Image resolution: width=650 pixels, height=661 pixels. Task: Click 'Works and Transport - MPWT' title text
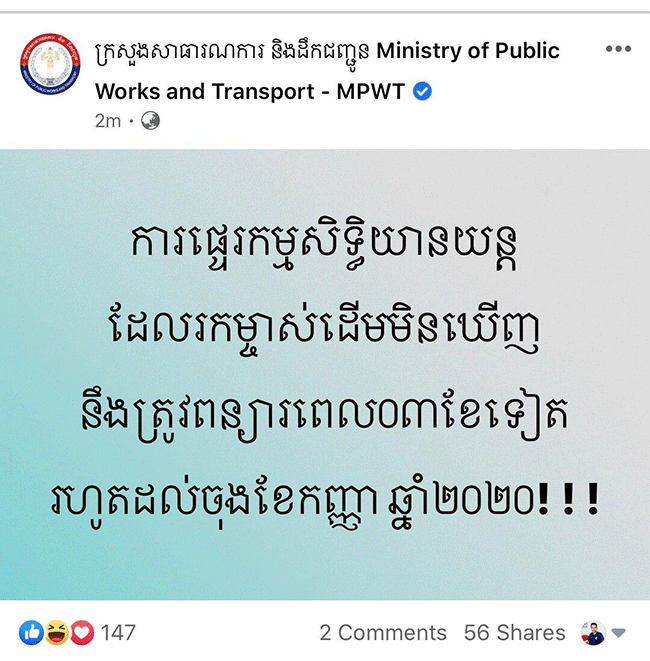pos(250,91)
